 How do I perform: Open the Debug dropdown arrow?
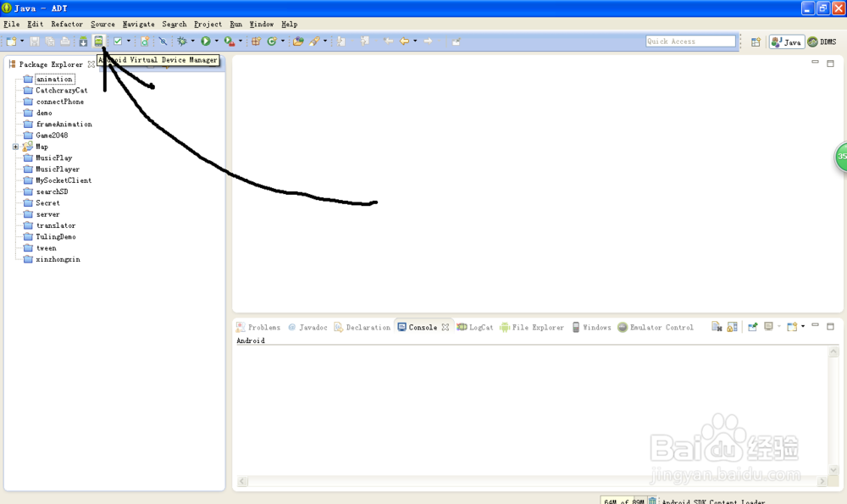point(193,41)
